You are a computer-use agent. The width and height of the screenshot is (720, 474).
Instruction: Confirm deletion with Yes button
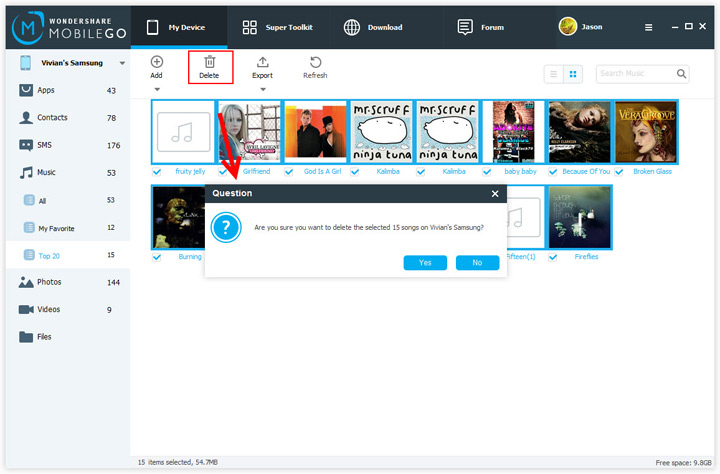coord(425,263)
